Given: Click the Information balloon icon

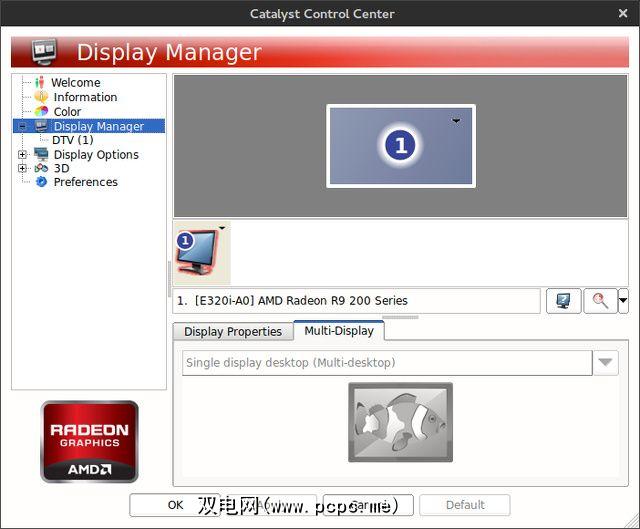Looking at the screenshot, I should [41, 97].
